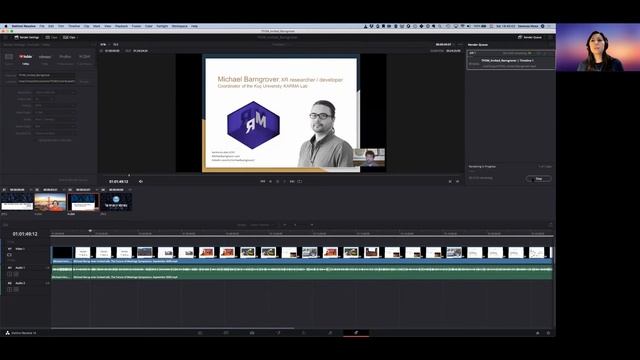
Task: Toggle loop playback in viewer transport
Action: point(300,181)
